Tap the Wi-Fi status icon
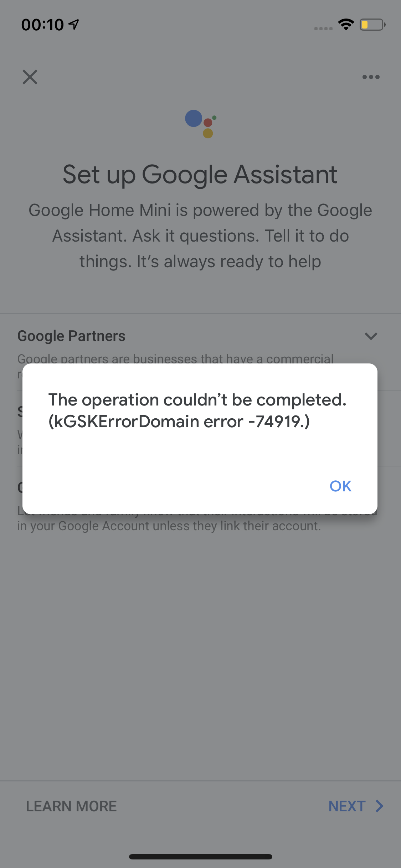Viewport: 401px width, 868px height. 346,25
